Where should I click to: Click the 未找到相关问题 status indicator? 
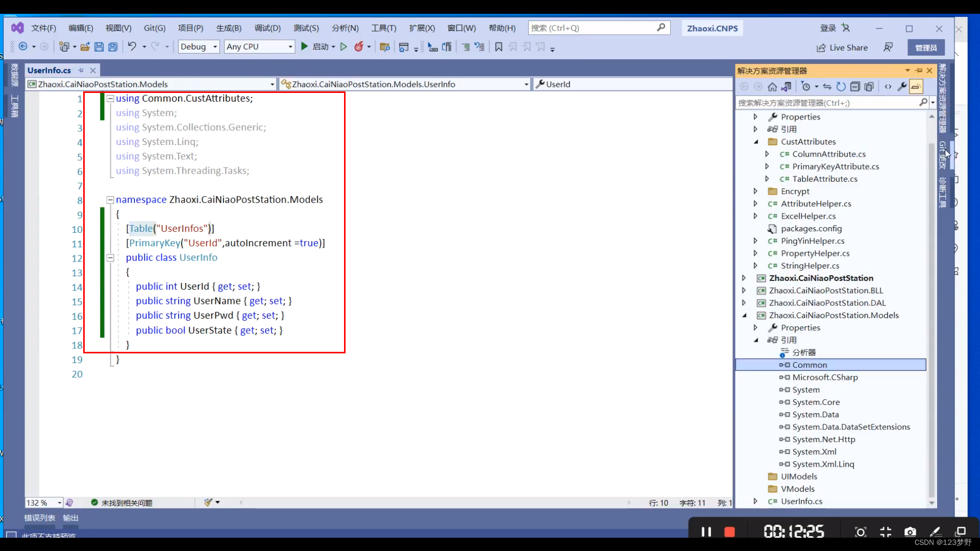point(122,502)
